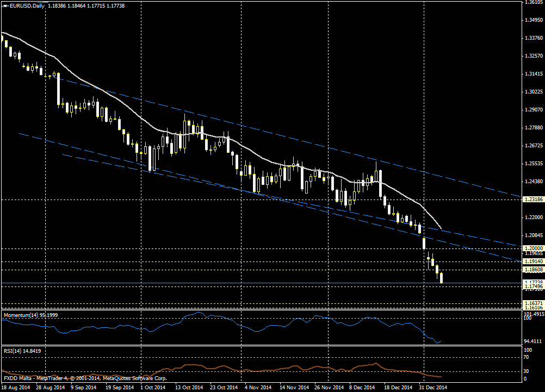
Task: Click the RSI 70 level axis label
Action: click(527, 357)
